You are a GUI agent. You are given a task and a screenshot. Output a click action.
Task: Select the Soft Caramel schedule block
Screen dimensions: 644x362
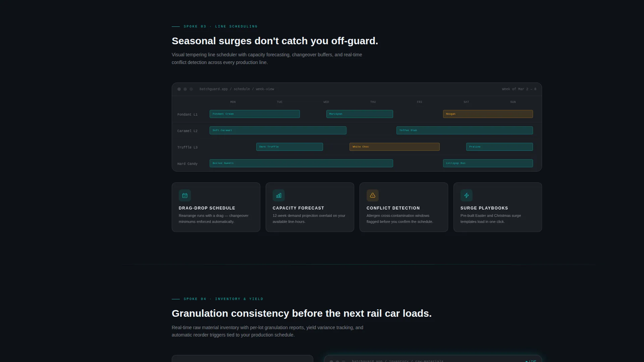(278, 130)
